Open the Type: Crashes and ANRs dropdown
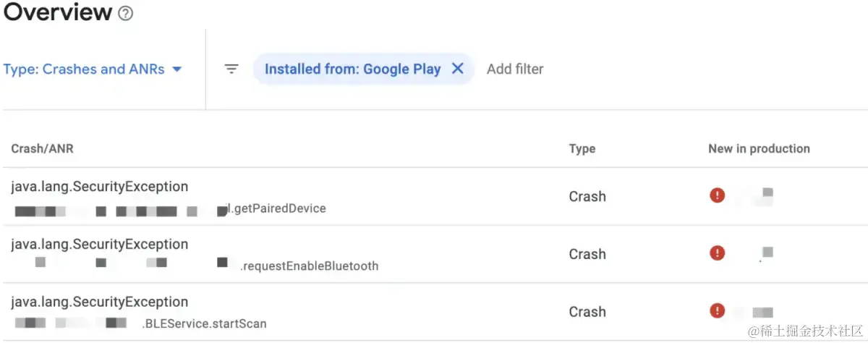Viewport: 868px width, 343px height. [x=84, y=69]
